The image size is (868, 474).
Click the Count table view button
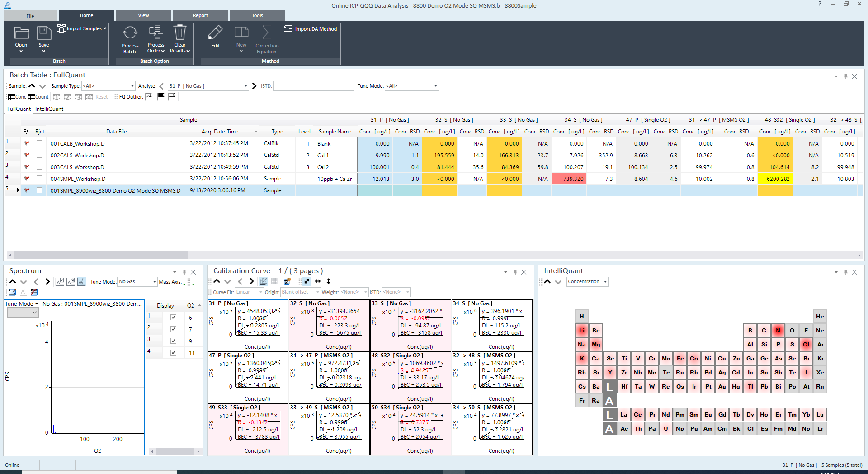[x=38, y=97]
